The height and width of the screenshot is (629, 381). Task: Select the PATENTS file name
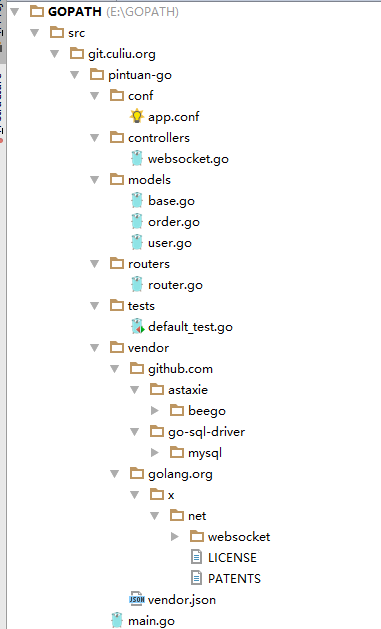pyautogui.click(x=234, y=578)
